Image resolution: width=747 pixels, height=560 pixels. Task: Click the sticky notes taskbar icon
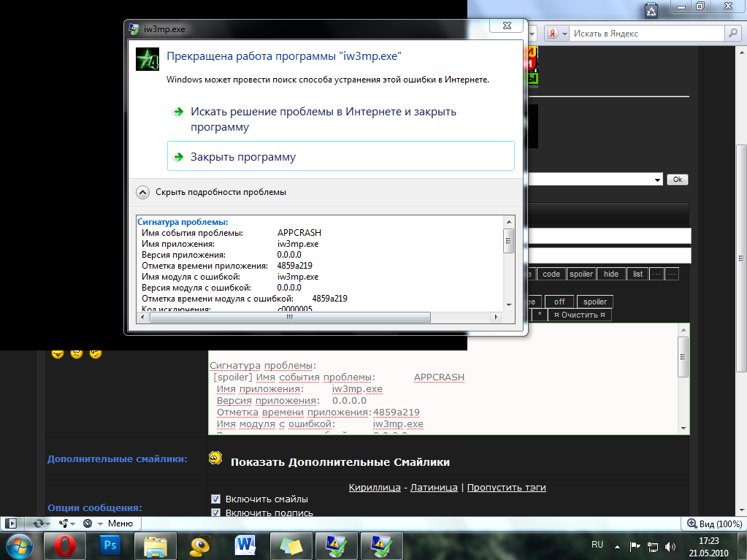pos(291,545)
